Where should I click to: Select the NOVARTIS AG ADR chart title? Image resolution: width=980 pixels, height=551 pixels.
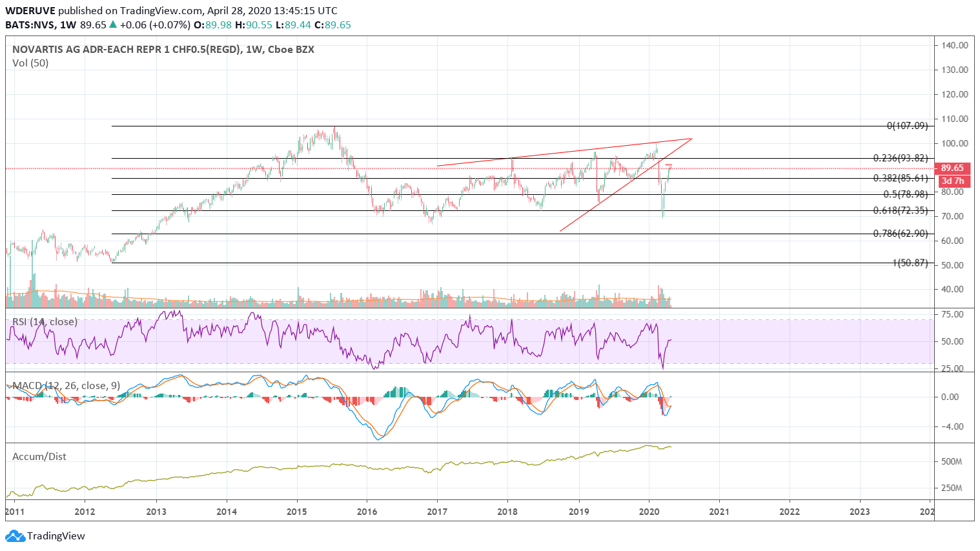click(163, 50)
